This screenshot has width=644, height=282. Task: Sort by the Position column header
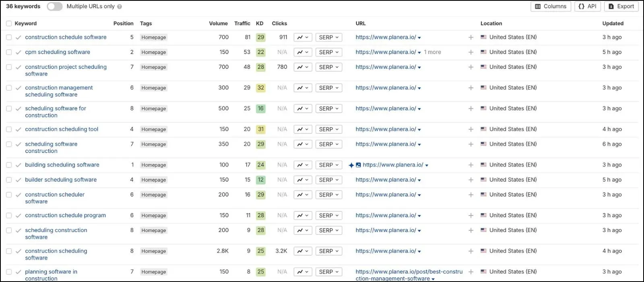point(123,23)
